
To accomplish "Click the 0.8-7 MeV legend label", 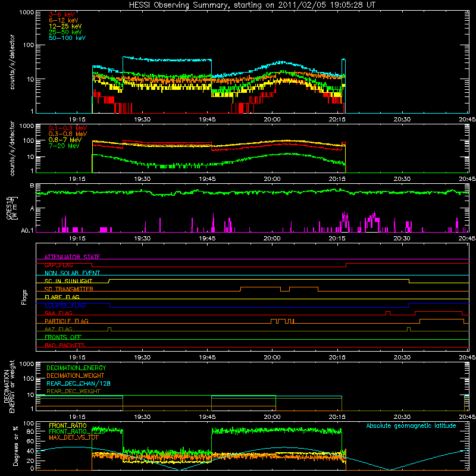I will pos(65,140).
